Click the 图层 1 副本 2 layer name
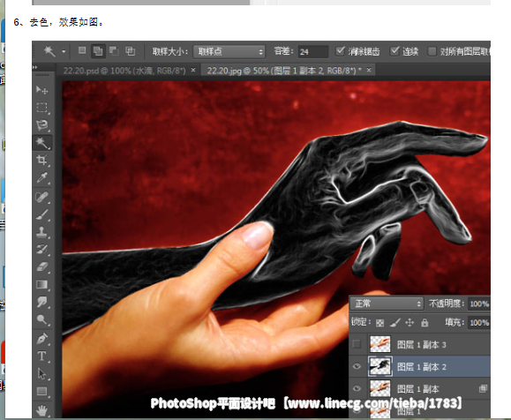 pos(421,367)
